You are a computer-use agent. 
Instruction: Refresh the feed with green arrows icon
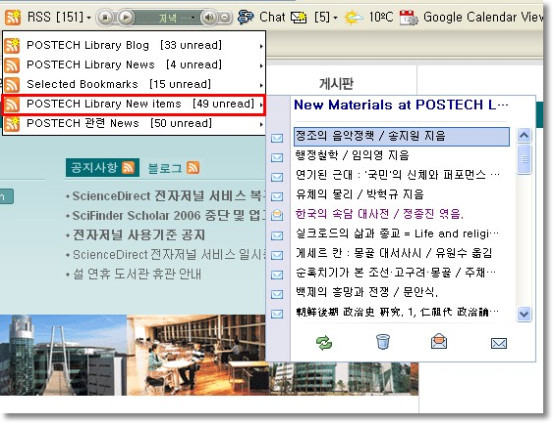(324, 343)
